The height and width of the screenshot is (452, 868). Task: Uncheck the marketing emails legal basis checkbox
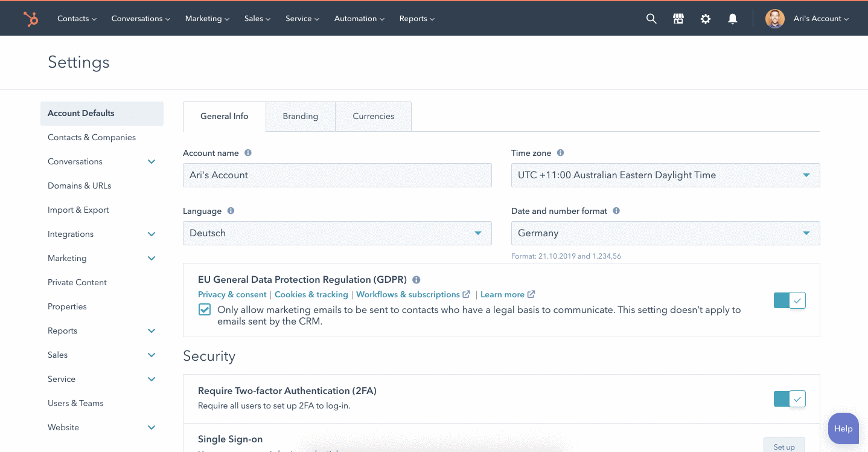(x=205, y=310)
